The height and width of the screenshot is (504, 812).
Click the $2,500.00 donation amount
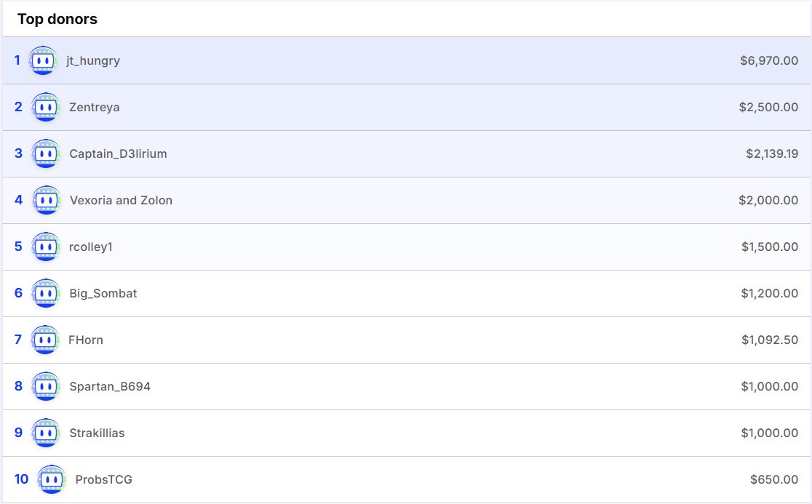click(x=768, y=107)
